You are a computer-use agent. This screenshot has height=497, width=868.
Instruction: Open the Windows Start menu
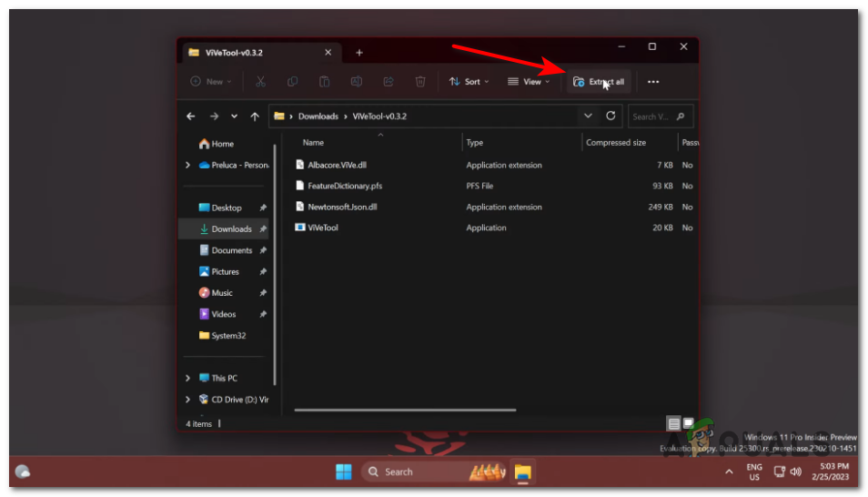point(344,472)
